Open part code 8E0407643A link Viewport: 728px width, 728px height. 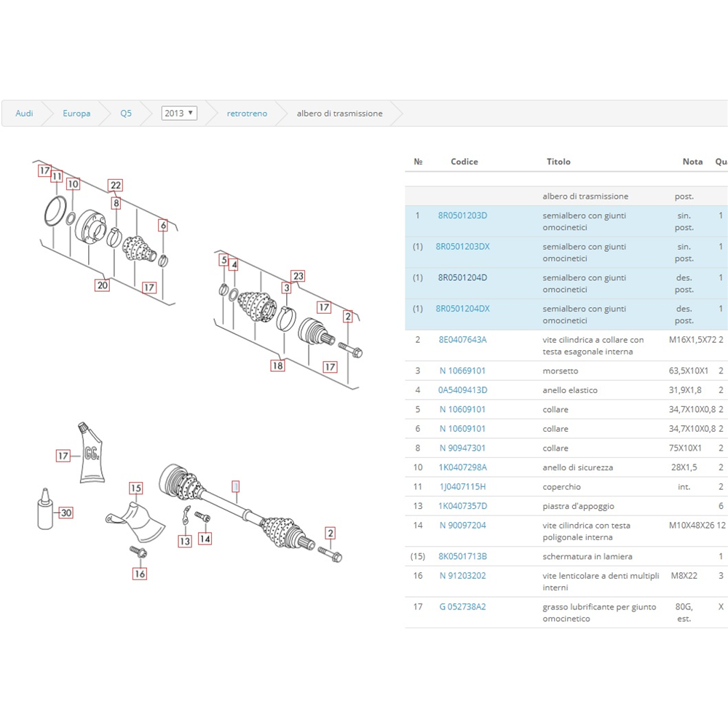coord(462,339)
